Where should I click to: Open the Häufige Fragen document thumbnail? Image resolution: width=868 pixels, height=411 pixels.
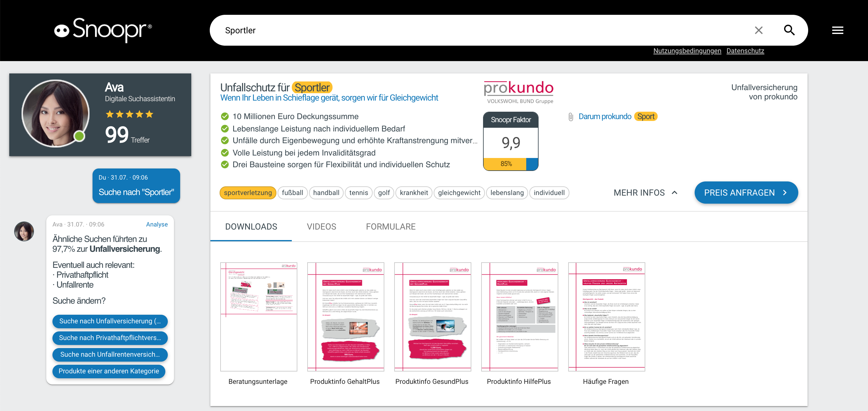[606, 317]
